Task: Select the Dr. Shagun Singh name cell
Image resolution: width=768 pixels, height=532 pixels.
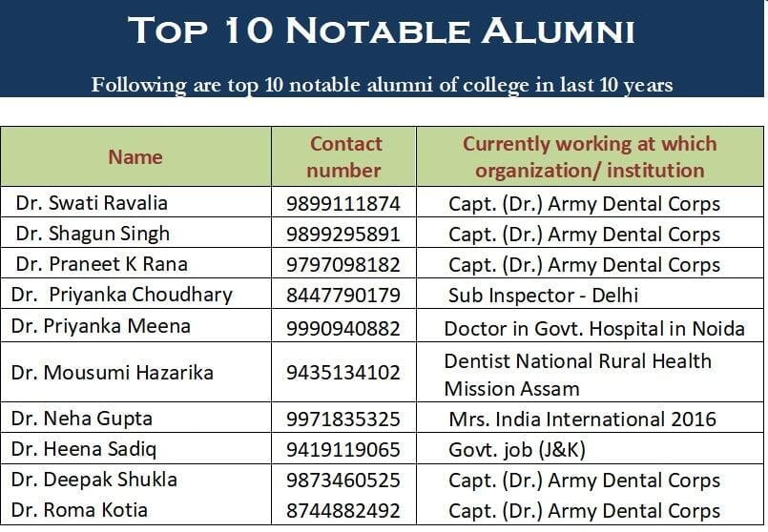Action: coord(135,233)
